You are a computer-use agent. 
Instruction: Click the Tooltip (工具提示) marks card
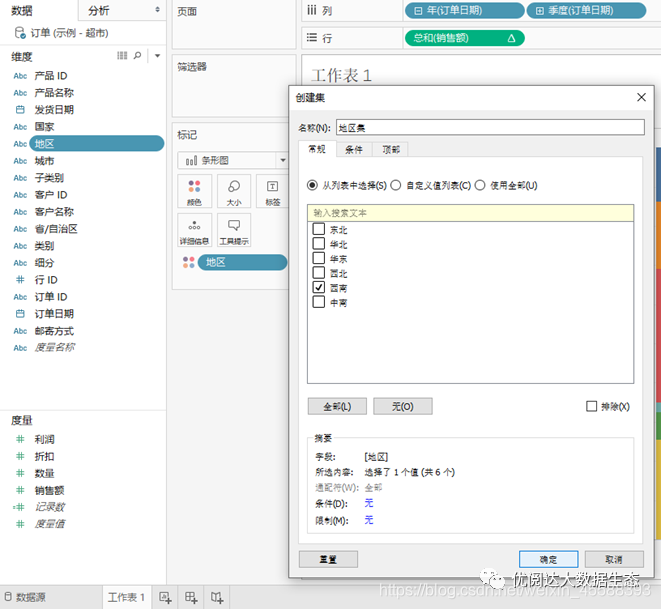tap(234, 230)
